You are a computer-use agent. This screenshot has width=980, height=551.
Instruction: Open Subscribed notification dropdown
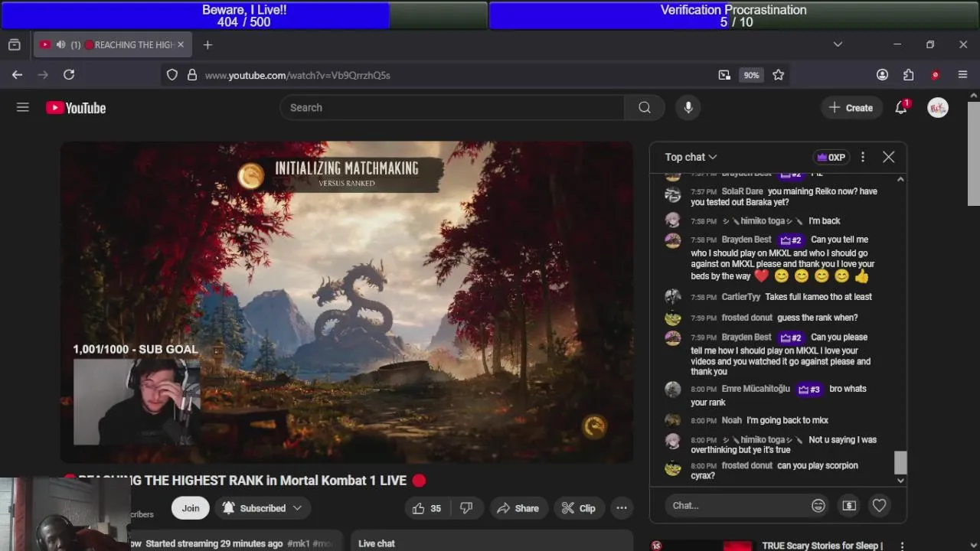[x=262, y=508]
